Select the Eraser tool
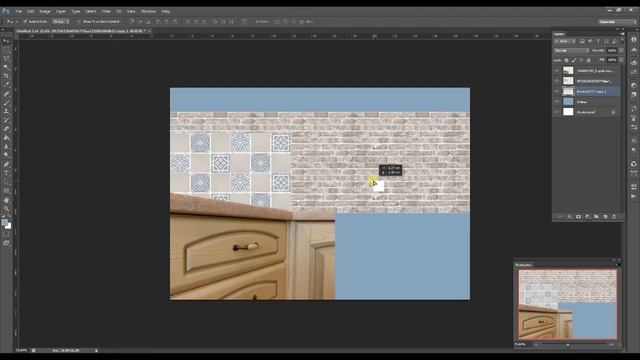Screen dimensions: 640x360 pos(6,129)
